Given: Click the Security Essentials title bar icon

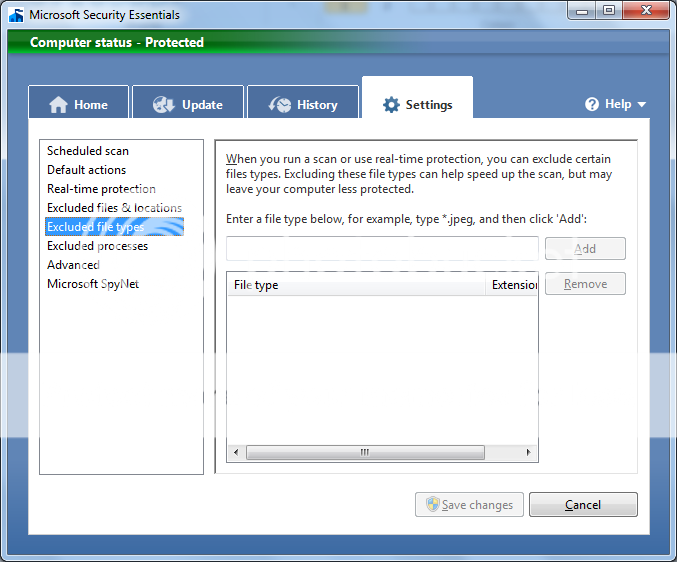Looking at the screenshot, I should click(16, 15).
